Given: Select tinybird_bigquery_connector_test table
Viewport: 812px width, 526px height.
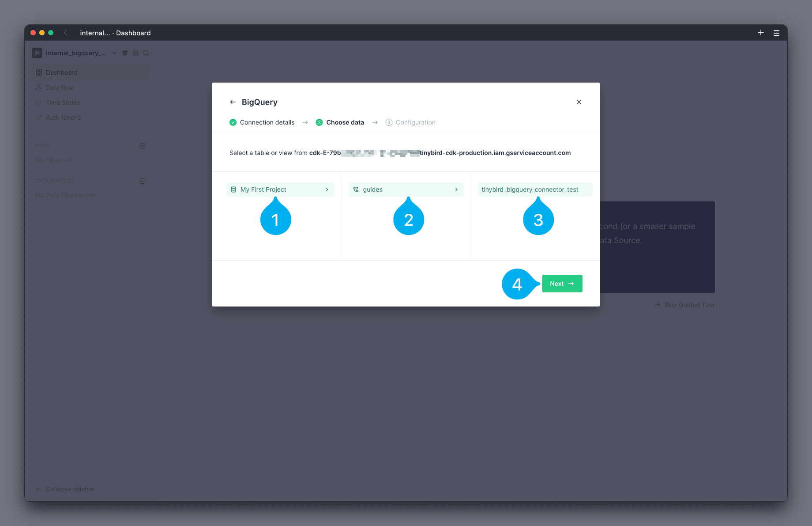Looking at the screenshot, I should point(530,189).
